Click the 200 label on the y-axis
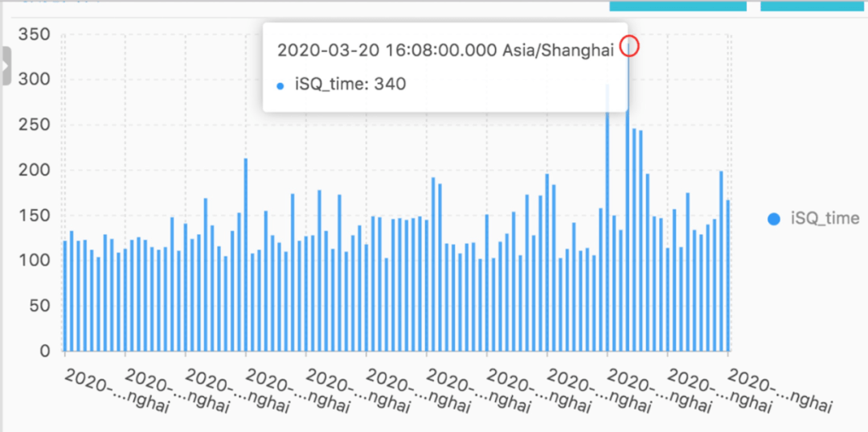Image resolution: width=868 pixels, height=432 pixels. pos(35,171)
